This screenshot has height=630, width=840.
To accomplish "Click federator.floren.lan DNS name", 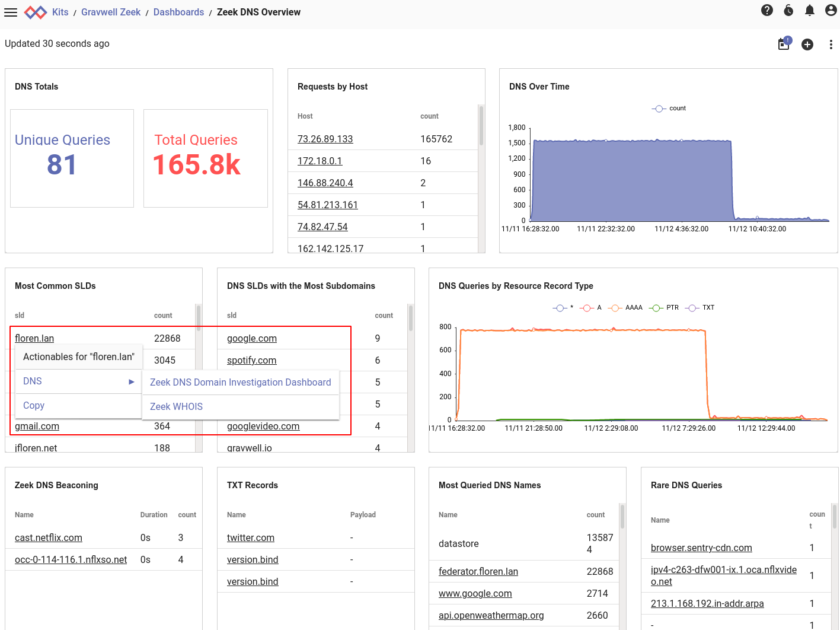I will click(x=478, y=571).
